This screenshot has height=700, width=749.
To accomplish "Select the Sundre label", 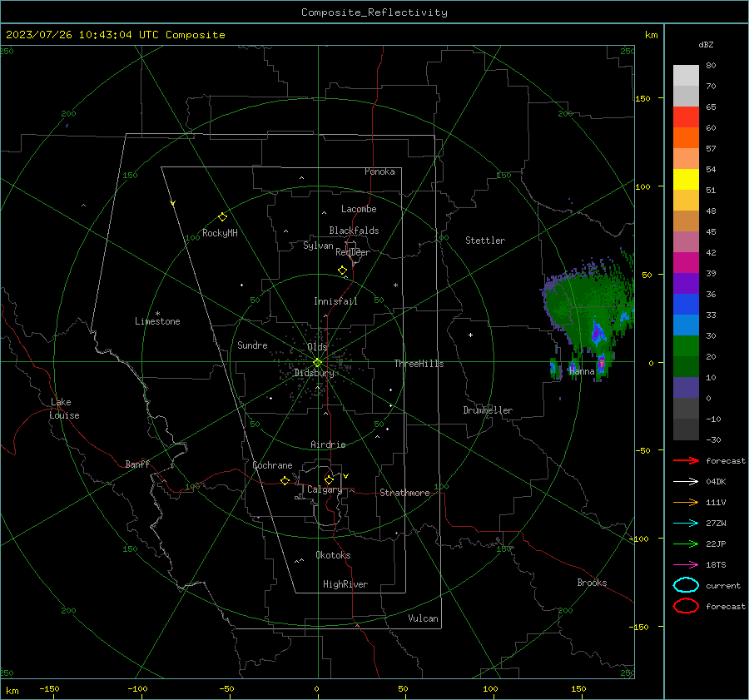I will (252, 345).
